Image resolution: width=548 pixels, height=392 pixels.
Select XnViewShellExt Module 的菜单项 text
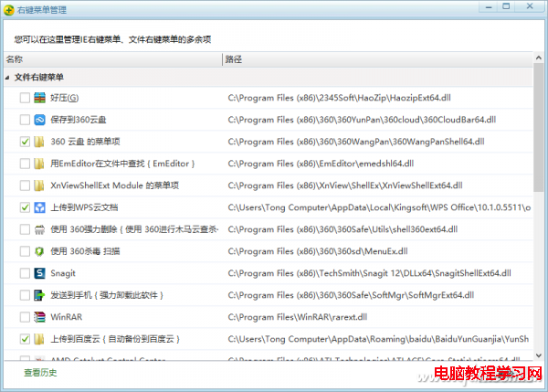pyautogui.click(x=115, y=185)
